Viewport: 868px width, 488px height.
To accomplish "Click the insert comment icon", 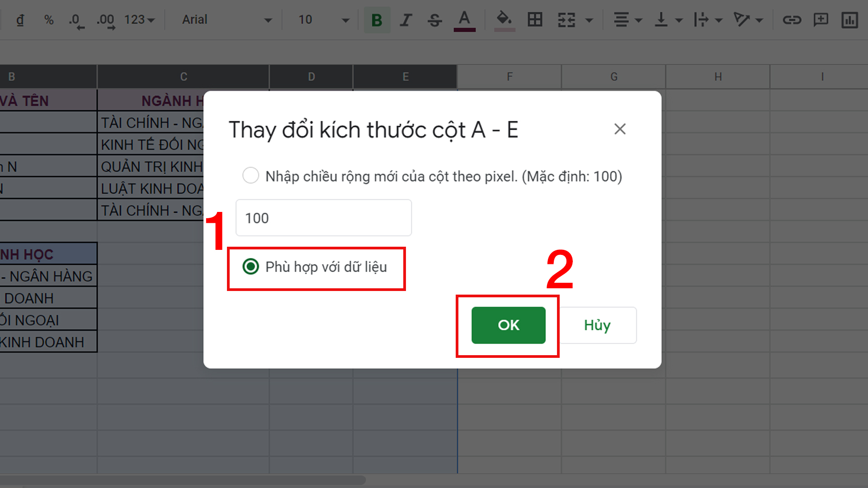I will pos(821,20).
